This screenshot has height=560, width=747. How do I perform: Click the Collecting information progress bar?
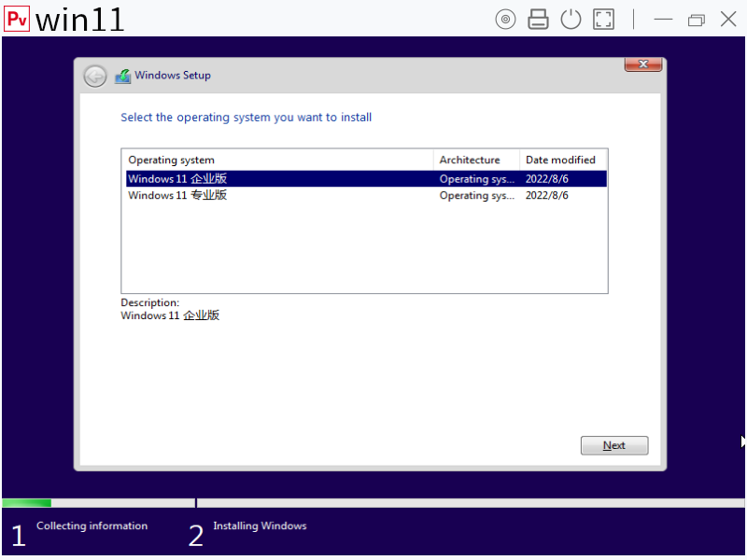coord(99,503)
